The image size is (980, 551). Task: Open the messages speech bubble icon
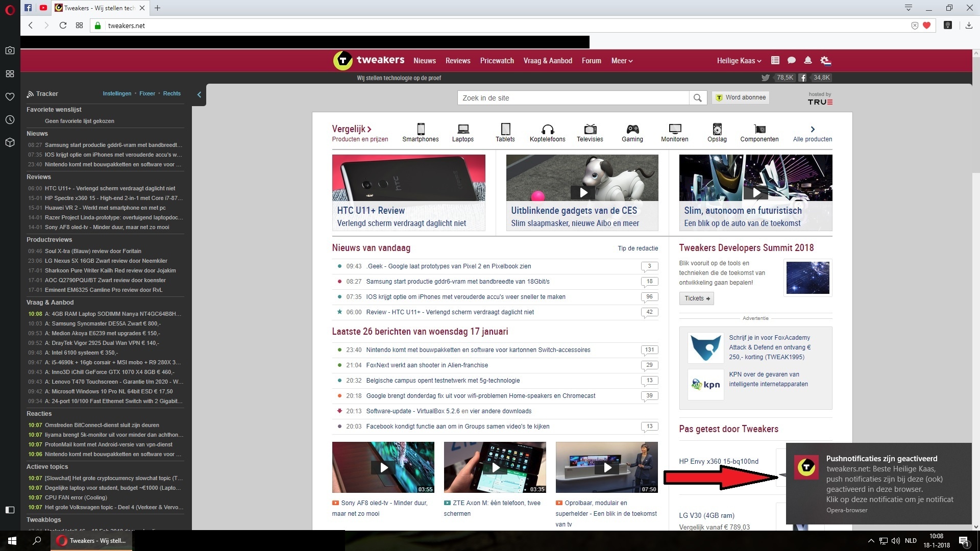[791, 60]
